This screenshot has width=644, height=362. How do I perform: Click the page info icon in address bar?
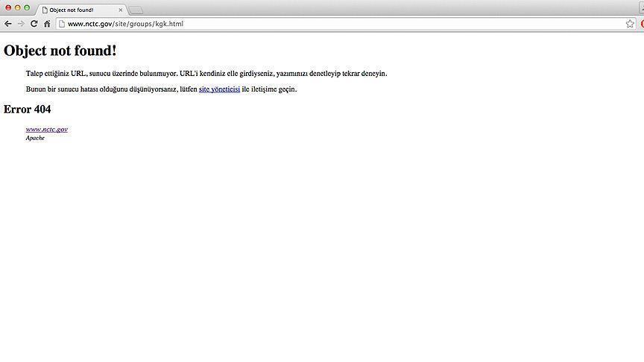(62, 24)
